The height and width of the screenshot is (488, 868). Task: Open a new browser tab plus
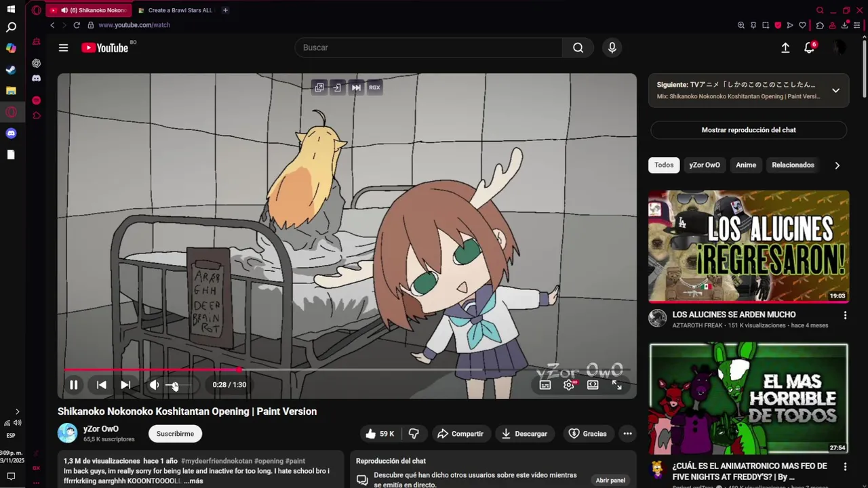pos(225,10)
